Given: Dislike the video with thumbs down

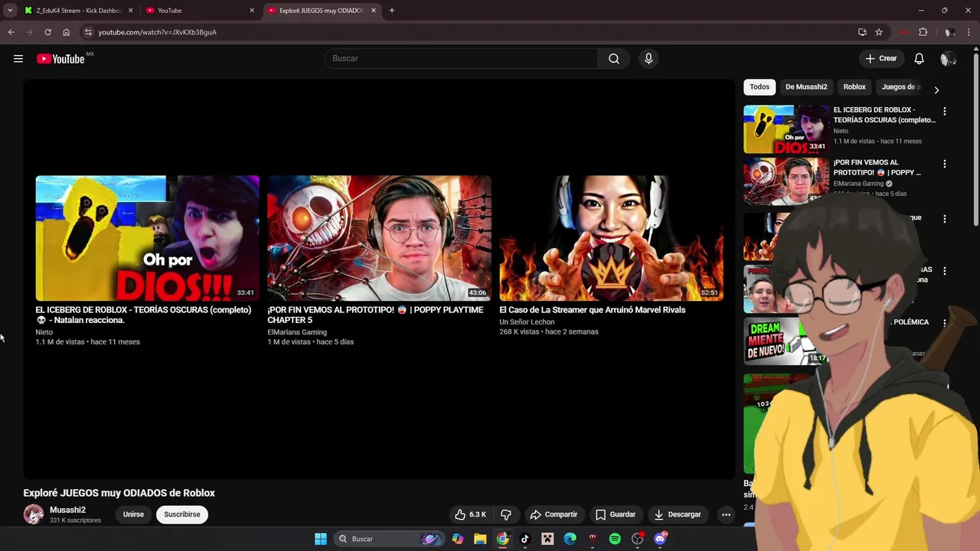Looking at the screenshot, I should (x=506, y=514).
